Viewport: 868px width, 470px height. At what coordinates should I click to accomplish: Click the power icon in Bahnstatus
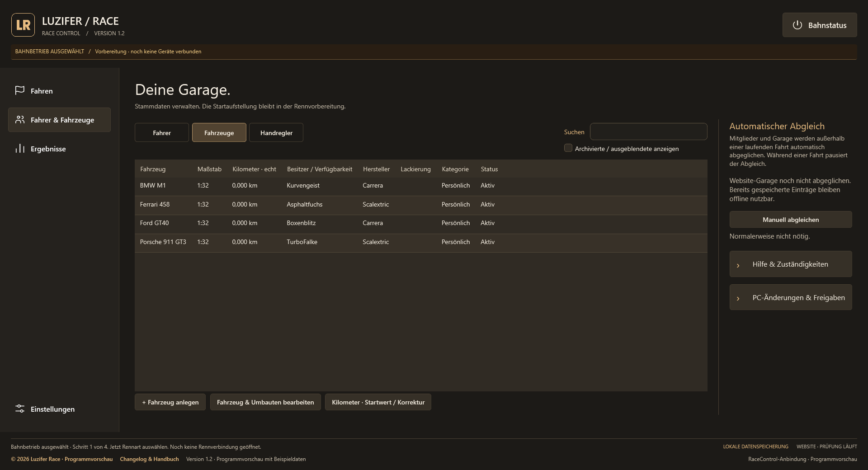click(797, 25)
